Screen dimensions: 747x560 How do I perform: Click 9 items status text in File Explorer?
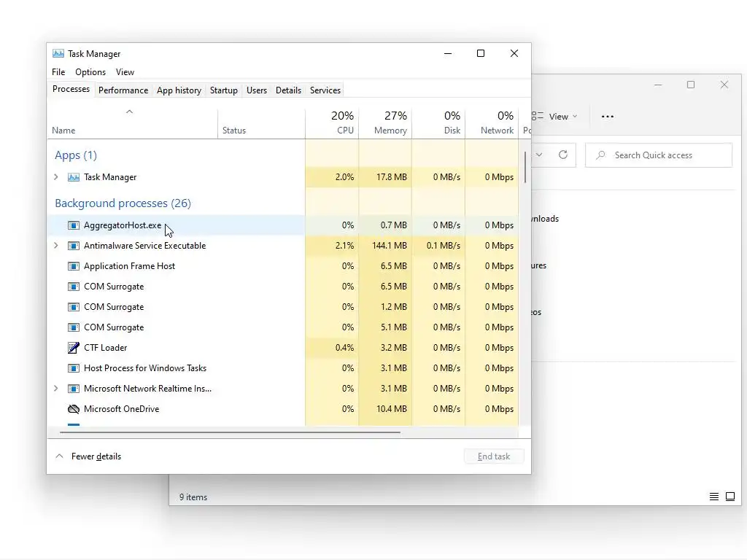(193, 497)
